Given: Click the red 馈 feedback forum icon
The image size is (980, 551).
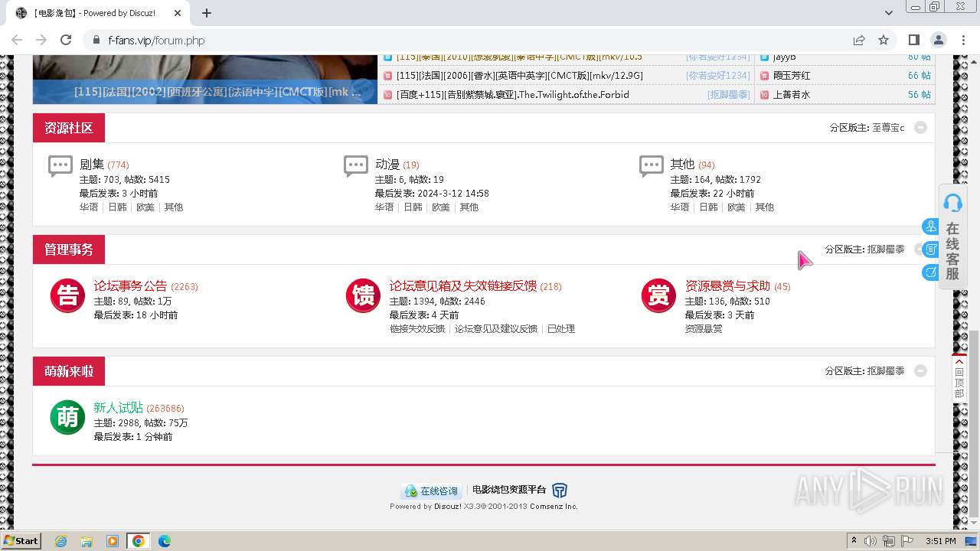Looking at the screenshot, I should click(x=363, y=296).
